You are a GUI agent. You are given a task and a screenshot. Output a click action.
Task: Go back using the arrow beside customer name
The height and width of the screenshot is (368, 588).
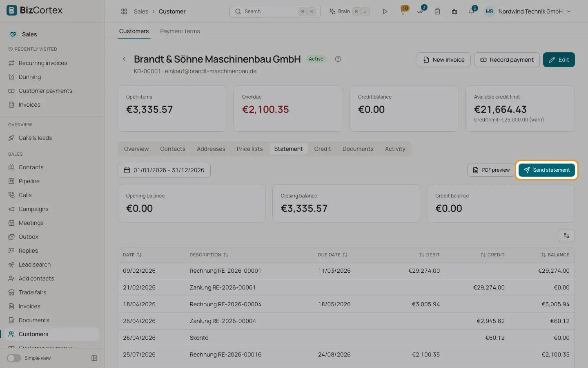(124, 59)
